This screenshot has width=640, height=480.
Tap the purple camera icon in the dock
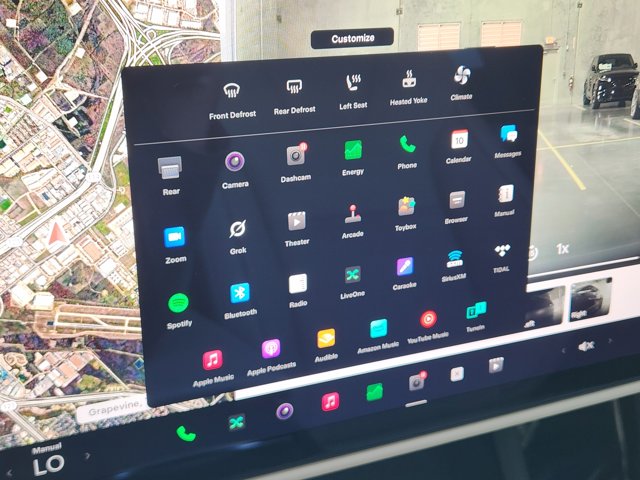pos(284,411)
